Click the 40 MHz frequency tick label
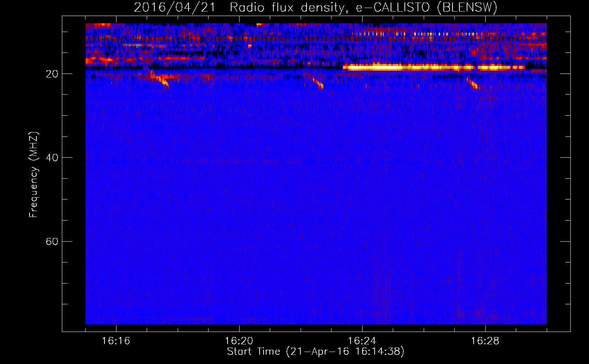The height and width of the screenshot is (364, 589). pyautogui.click(x=52, y=158)
